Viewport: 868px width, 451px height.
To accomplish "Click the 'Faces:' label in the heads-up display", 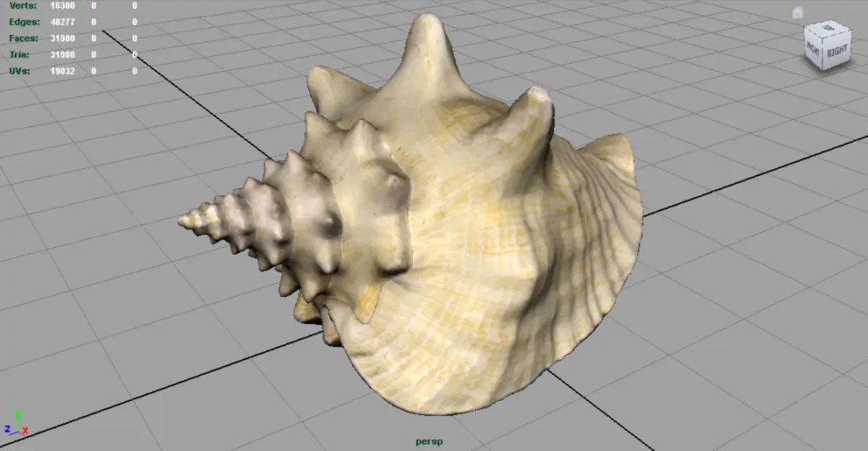I will (x=24, y=38).
